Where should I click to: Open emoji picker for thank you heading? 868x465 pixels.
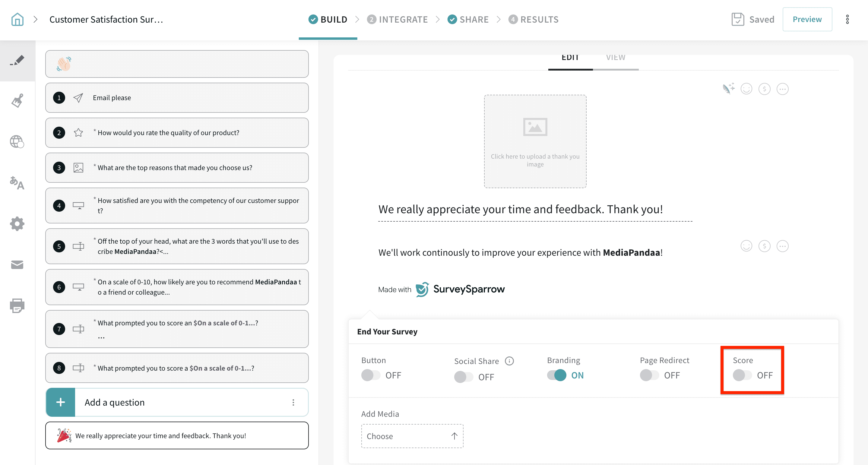[746, 89]
